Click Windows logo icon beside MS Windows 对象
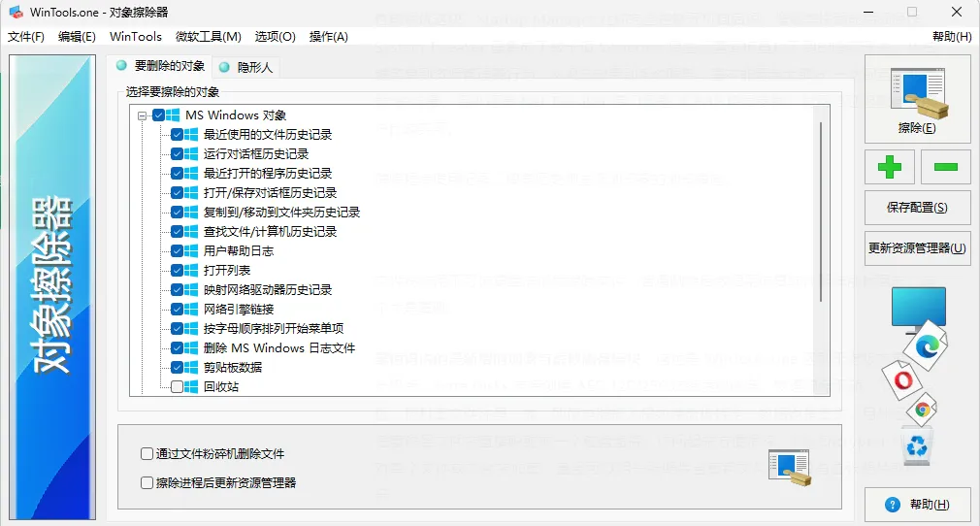The height and width of the screenshot is (526, 980). click(x=173, y=115)
